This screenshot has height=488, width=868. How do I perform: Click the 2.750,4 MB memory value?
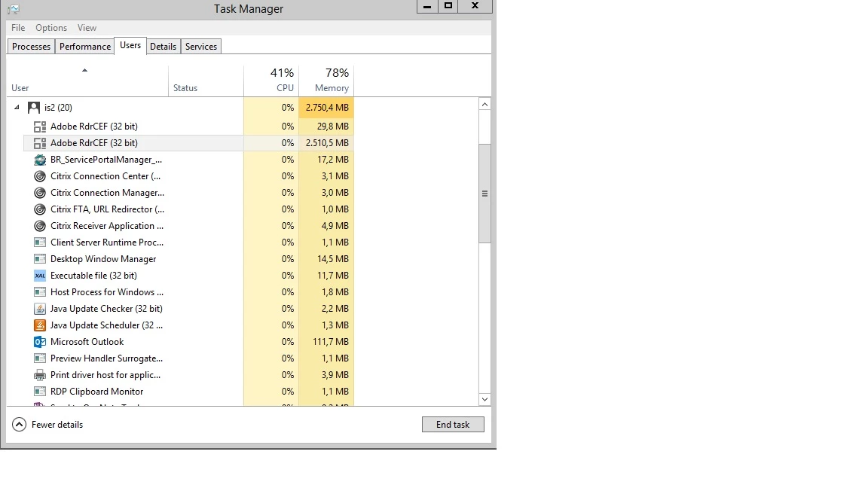point(327,108)
